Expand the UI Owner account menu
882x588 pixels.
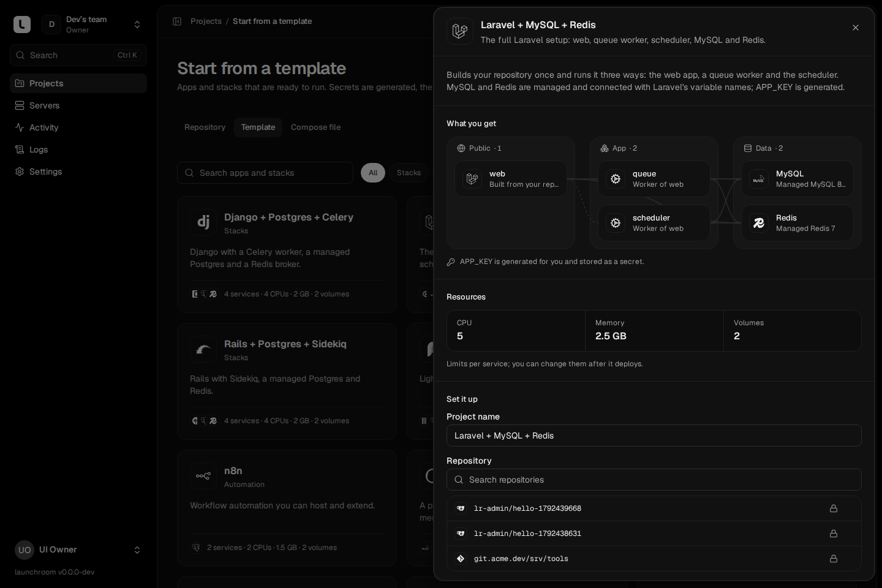coord(78,550)
